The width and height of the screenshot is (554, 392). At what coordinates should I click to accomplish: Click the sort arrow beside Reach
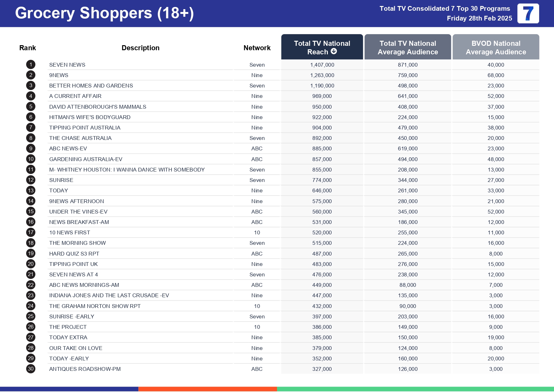click(x=334, y=51)
